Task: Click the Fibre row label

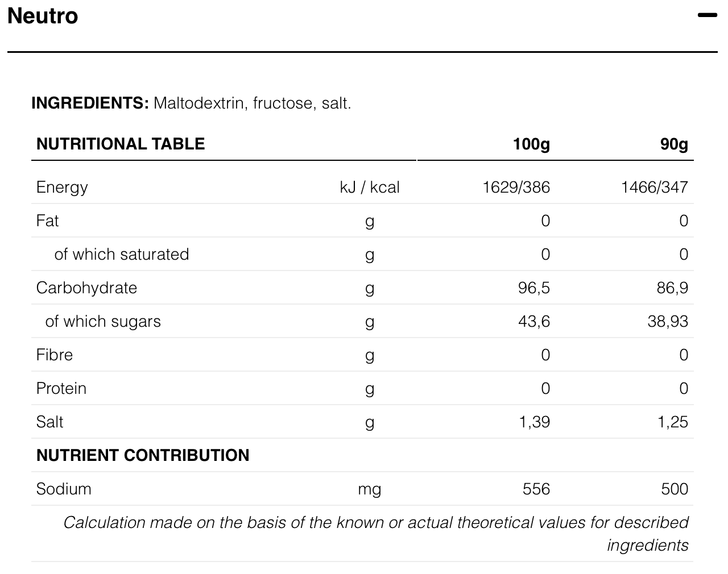Action: pos(55,355)
